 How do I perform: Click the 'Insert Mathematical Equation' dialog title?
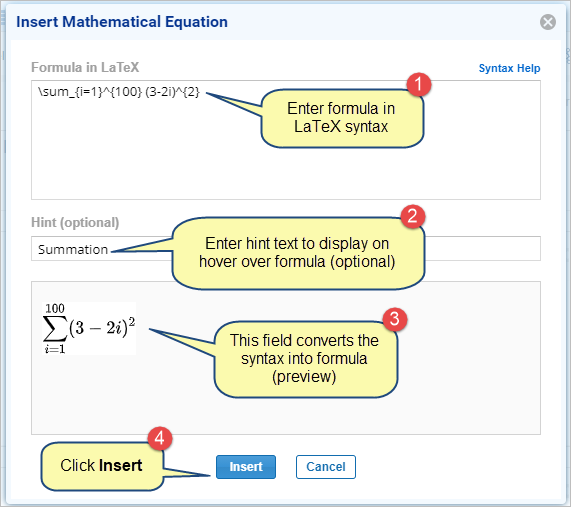(122, 22)
